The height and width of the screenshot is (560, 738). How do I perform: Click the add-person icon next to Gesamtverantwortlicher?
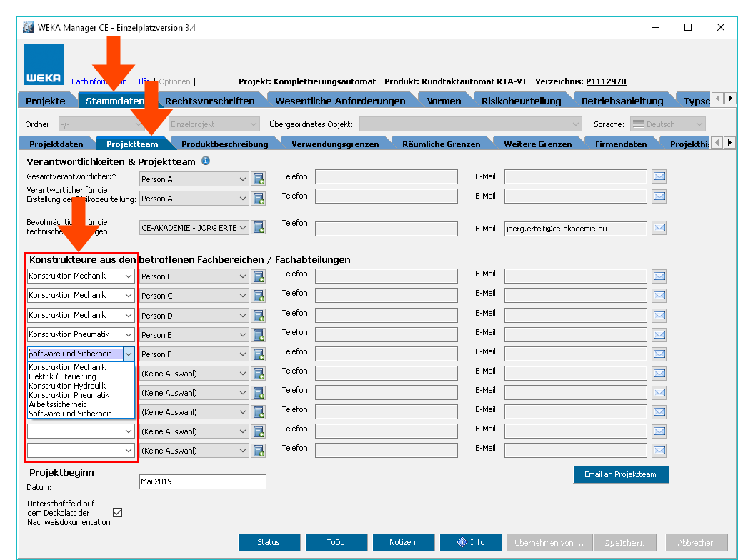tap(259, 179)
